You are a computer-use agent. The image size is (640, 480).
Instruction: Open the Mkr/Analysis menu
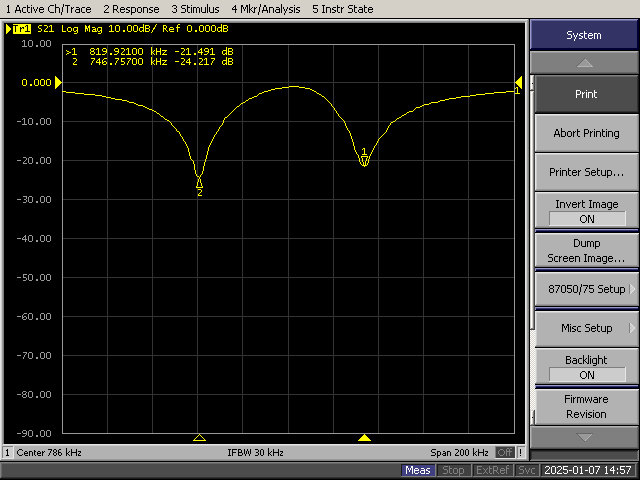pyautogui.click(x=266, y=9)
